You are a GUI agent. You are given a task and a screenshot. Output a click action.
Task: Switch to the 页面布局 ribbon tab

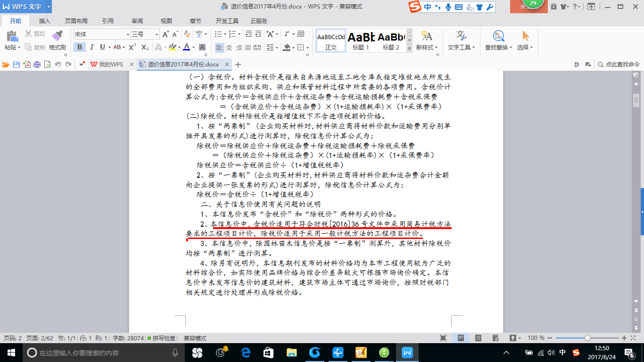point(76,21)
